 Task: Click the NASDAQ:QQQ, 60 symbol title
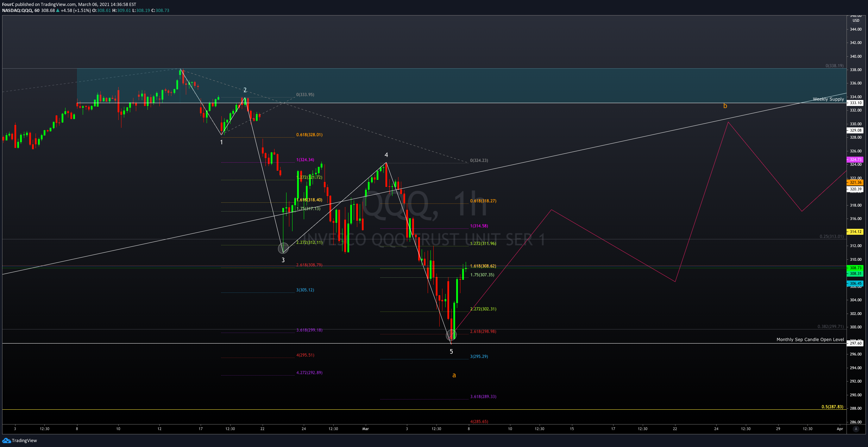pyautogui.click(x=21, y=11)
